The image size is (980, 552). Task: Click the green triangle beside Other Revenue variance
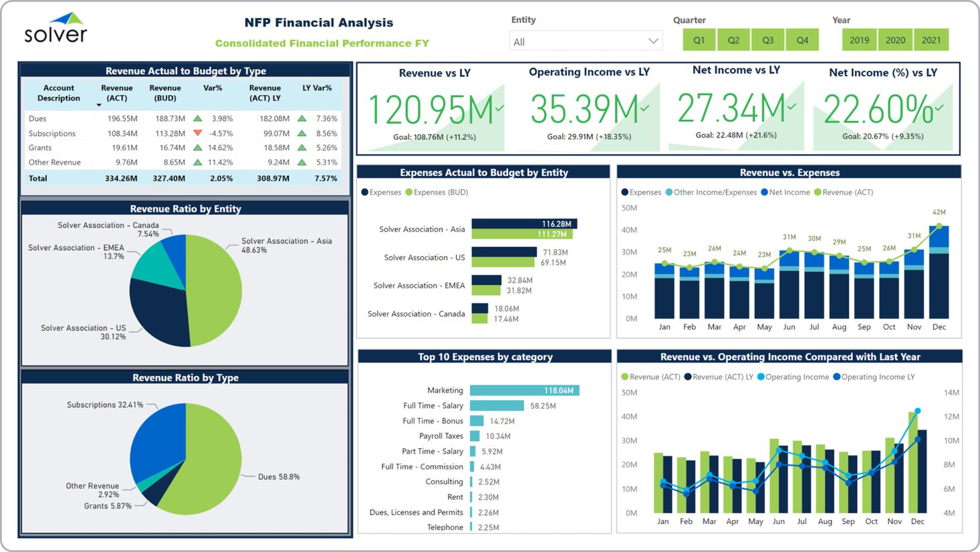(197, 161)
